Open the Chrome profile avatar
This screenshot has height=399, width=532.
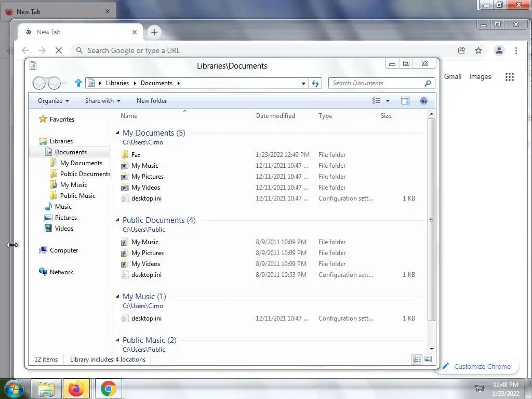pos(499,50)
